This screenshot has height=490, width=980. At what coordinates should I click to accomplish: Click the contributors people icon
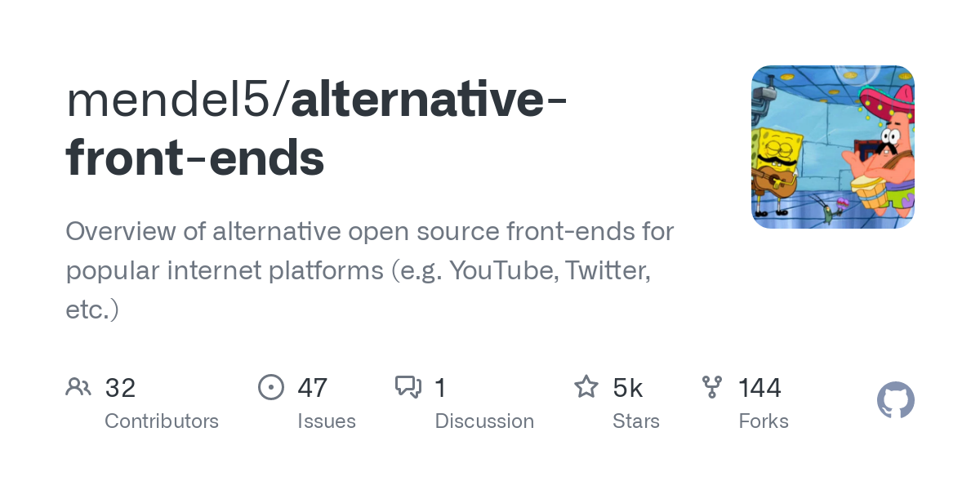pyautogui.click(x=78, y=387)
